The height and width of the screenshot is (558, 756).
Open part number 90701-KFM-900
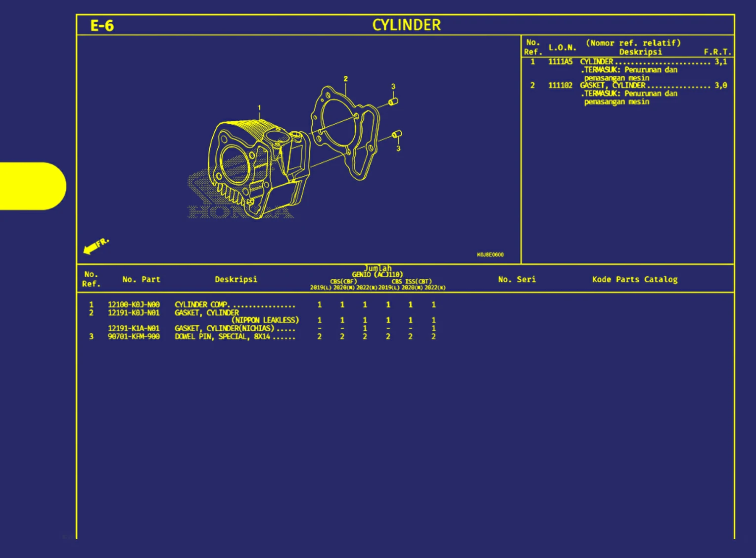[135, 336]
